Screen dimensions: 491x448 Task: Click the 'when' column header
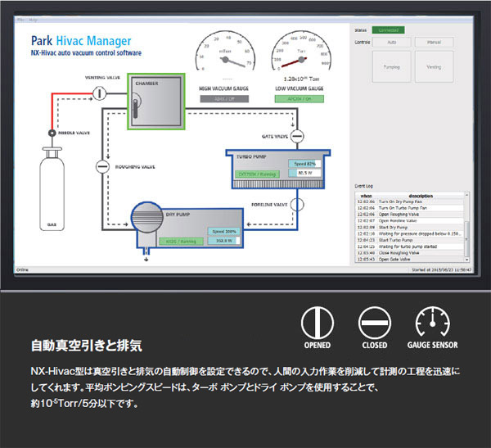point(366,196)
